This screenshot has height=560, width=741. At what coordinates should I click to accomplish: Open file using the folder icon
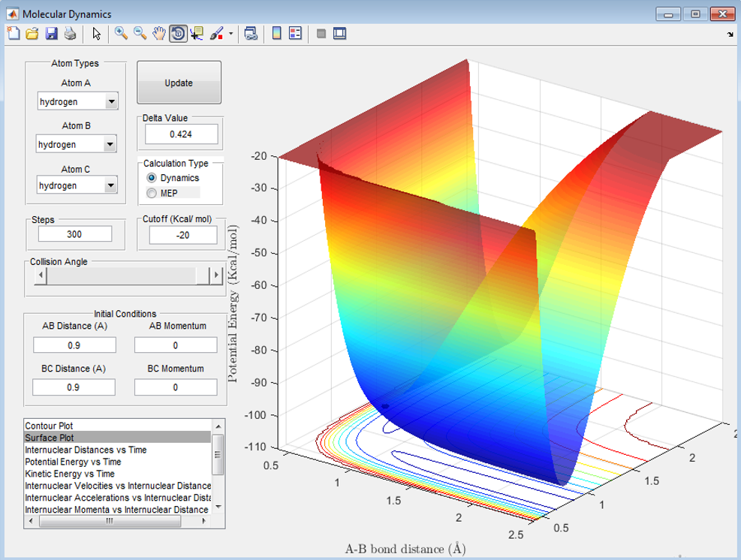32,34
